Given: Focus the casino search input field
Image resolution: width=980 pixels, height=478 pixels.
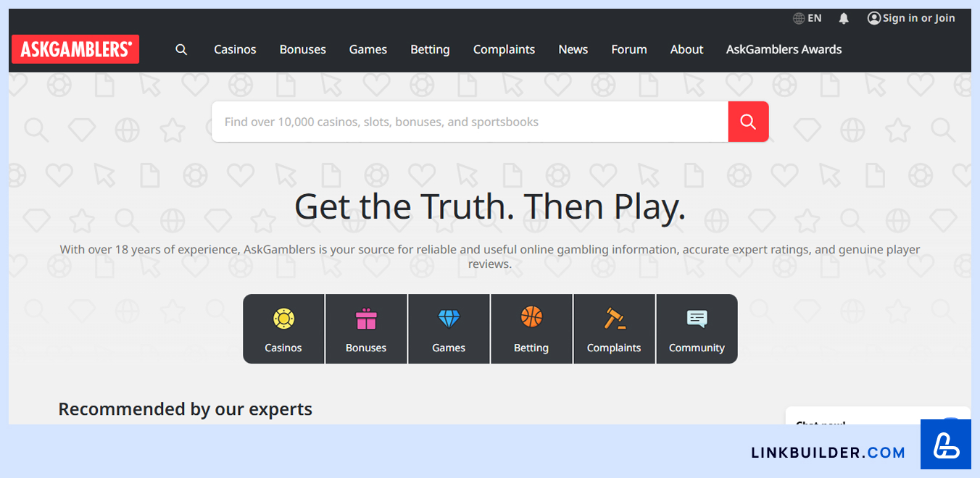Looking at the screenshot, I should tap(470, 122).
